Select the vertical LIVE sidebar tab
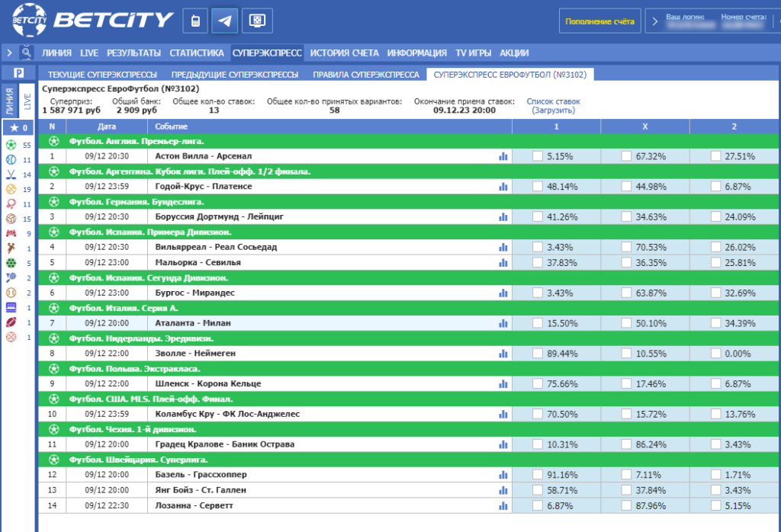Viewport: 781px width, 532px height. [27, 101]
